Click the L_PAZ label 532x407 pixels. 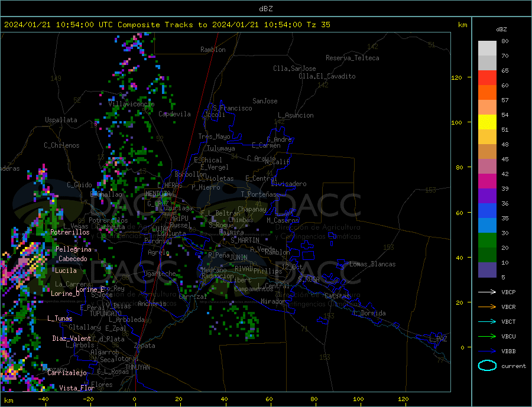pyautogui.click(x=439, y=339)
